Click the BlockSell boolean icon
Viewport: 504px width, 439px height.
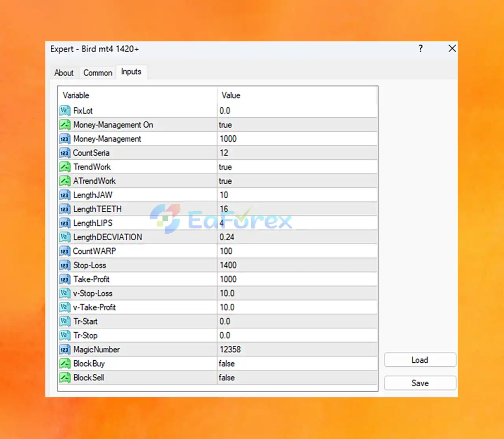(x=65, y=378)
